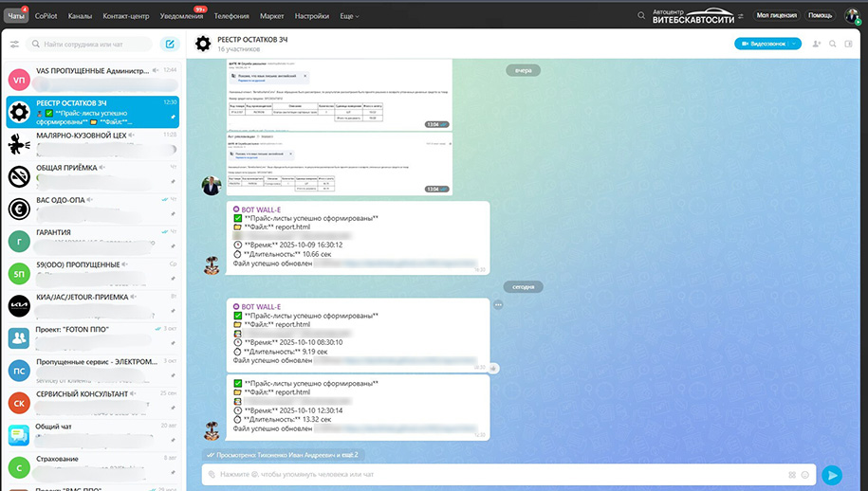Toggle the chat side panel icon
Screen dimensions: 868x491
(850, 44)
